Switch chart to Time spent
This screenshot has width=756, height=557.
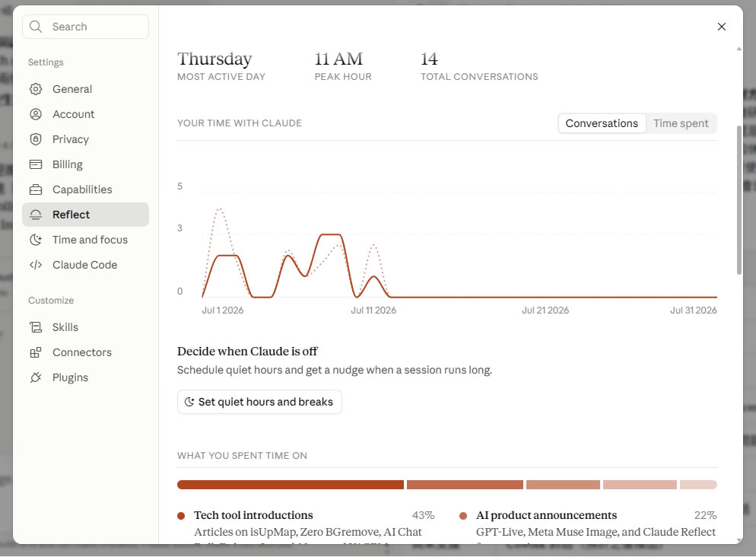click(681, 123)
